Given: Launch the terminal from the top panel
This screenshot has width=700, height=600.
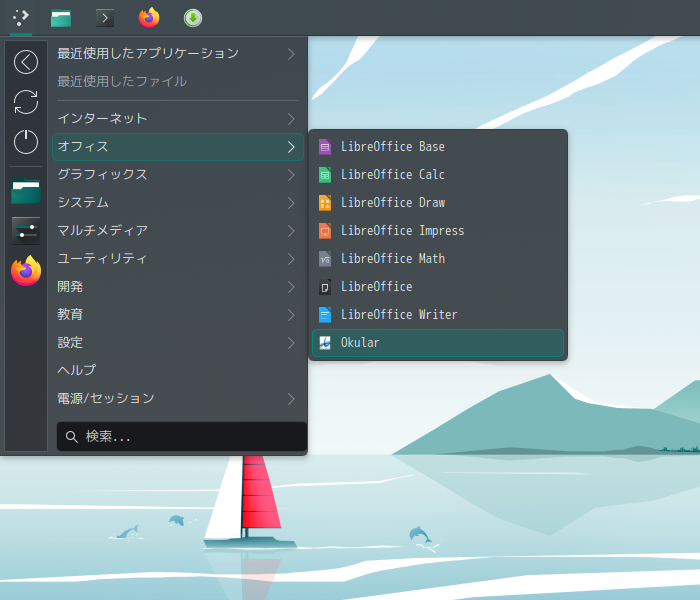Looking at the screenshot, I should point(105,18).
